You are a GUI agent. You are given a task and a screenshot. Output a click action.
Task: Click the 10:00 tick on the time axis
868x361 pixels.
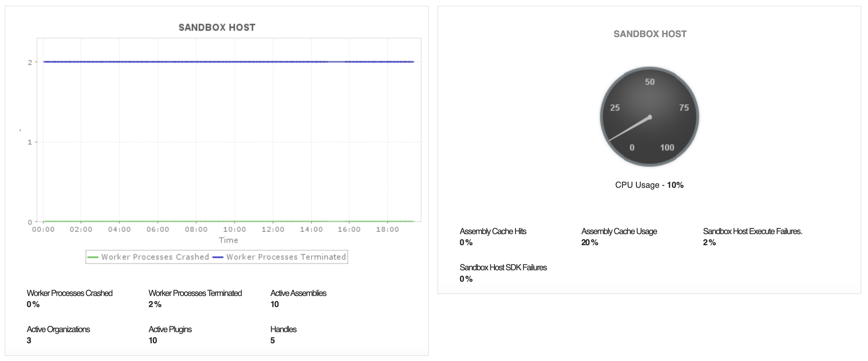click(235, 229)
